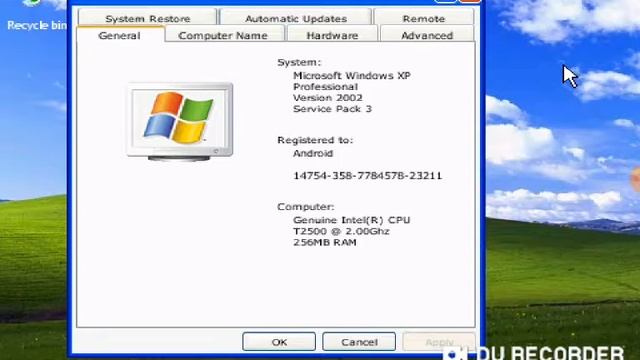Click the 'Professional' edition text

[325, 87]
